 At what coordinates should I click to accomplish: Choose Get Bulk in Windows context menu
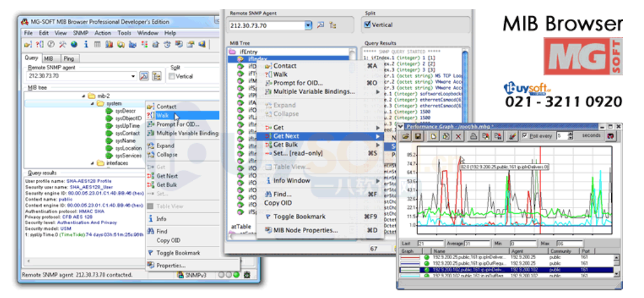coord(183,185)
